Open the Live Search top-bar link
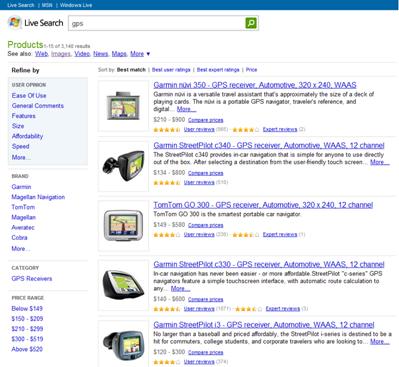This screenshot has height=367, width=399. [x=21, y=5]
